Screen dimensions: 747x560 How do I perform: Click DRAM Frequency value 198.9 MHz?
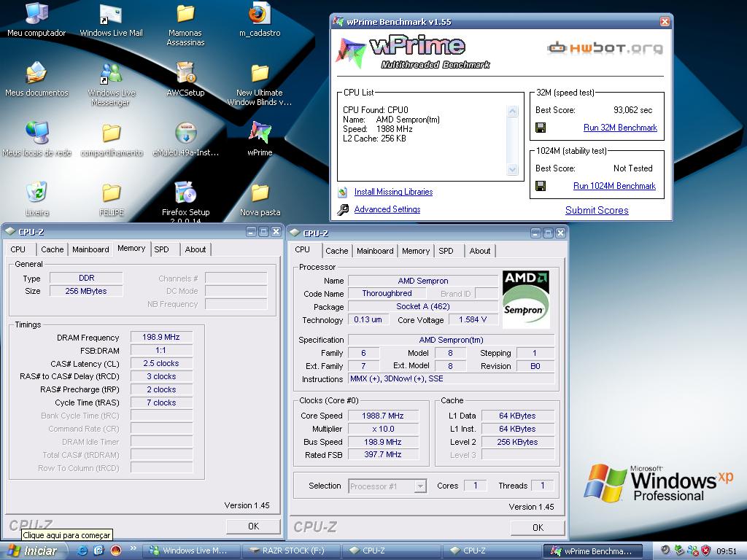click(161, 337)
